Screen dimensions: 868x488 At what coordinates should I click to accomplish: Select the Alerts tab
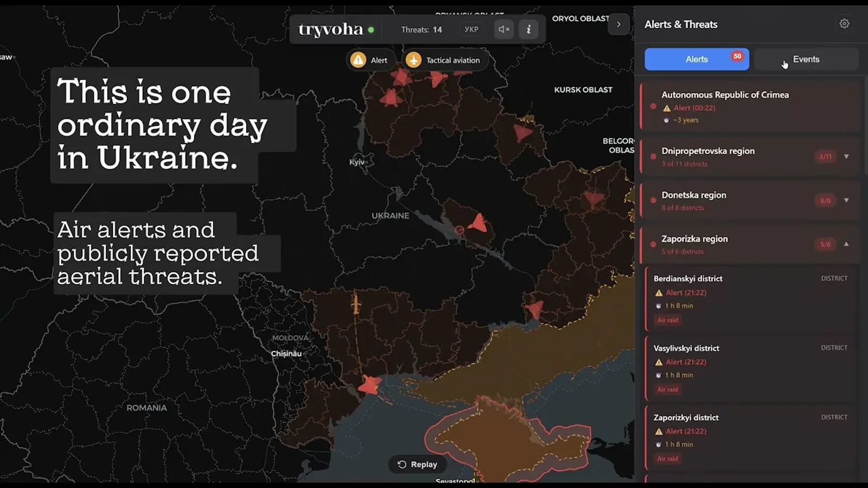tap(697, 59)
